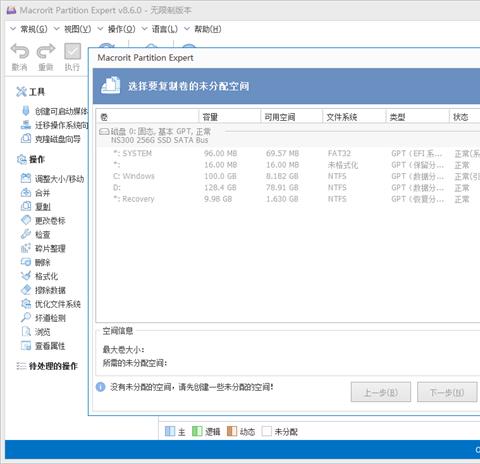Click the 文件系统 (File system) column header
The width and height of the screenshot is (480, 464).
(354, 117)
